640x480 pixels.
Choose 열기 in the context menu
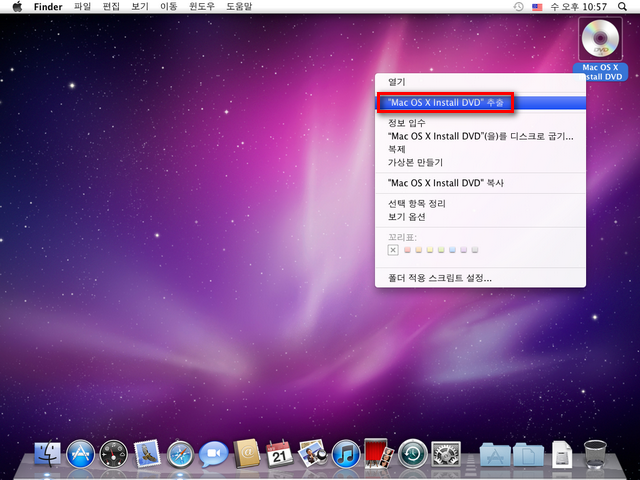pyautogui.click(x=480, y=82)
